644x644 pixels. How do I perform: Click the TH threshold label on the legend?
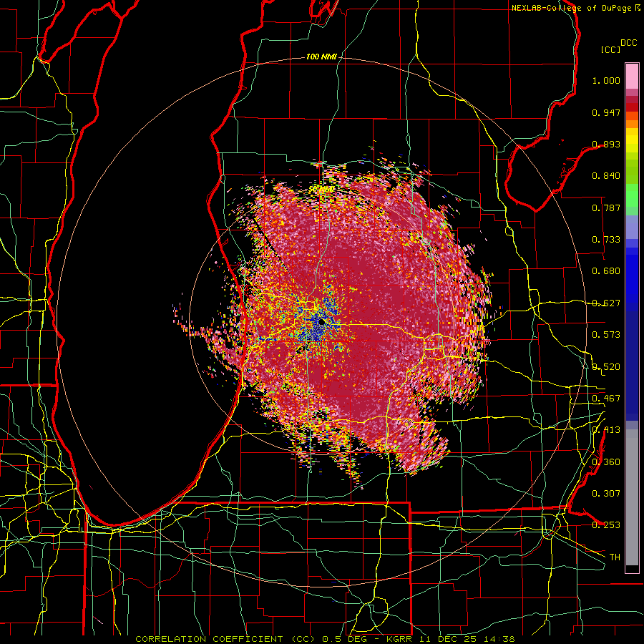(615, 557)
